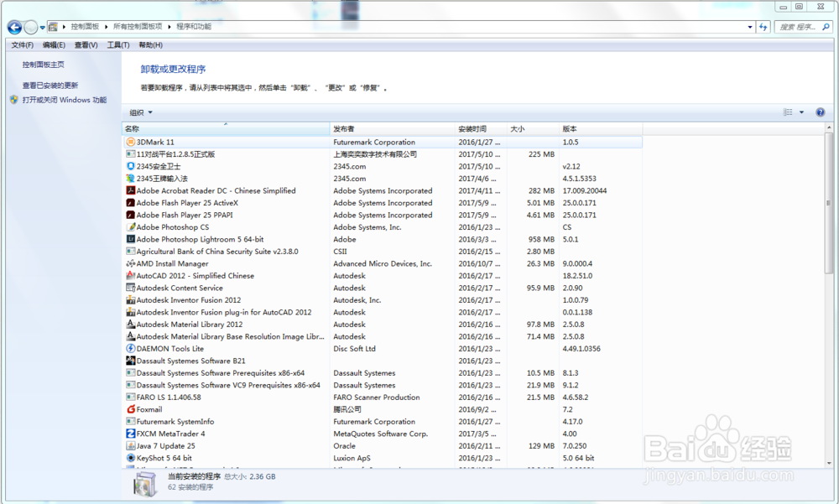Sort by the 大小 column header
Image resolution: width=839 pixels, height=504 pixels.
coord(533,129)
